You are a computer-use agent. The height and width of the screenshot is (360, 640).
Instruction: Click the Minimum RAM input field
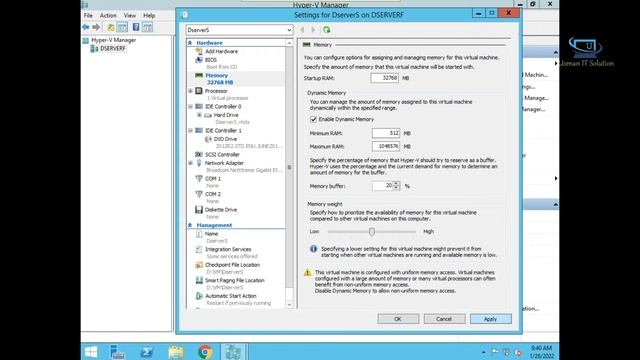tap(386, 133)
